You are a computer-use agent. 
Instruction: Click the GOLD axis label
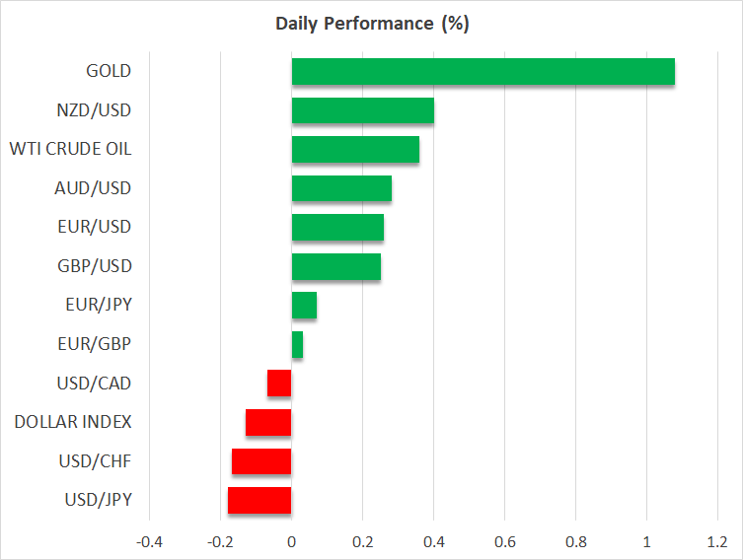[x=108, y=71]
